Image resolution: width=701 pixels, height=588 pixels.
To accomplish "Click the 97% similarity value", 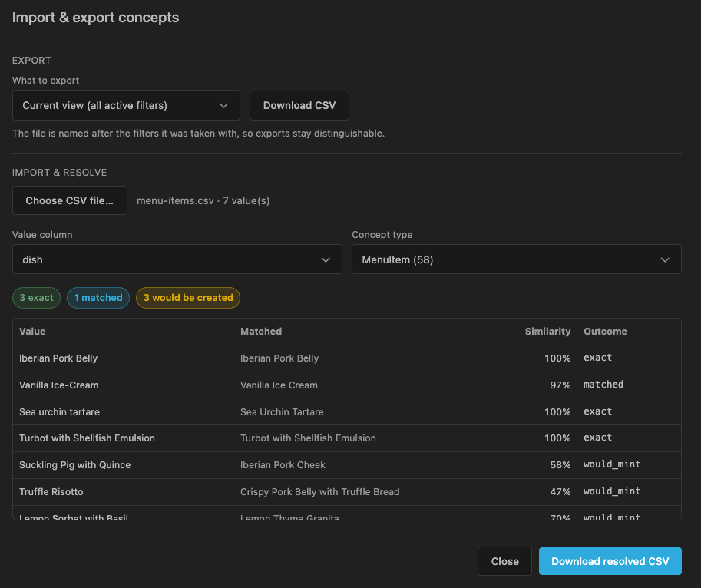I will [560, 385].
